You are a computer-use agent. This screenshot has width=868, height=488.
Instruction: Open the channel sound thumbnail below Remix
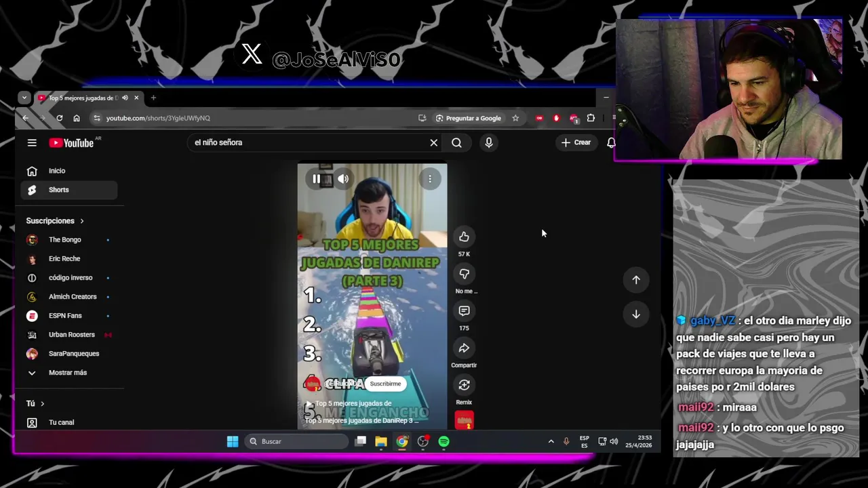(465, 420)
